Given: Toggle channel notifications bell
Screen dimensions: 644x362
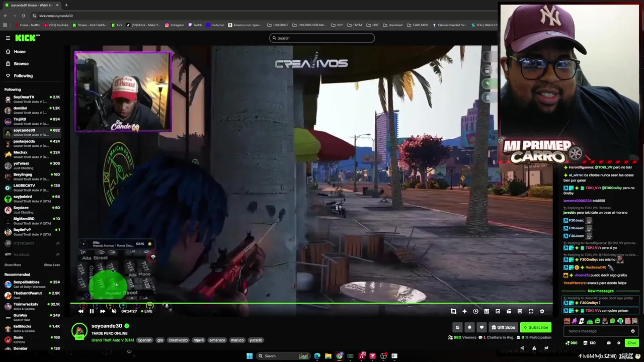Looking at the screenshot, I should pyautogui.click(x=469, y=327).
